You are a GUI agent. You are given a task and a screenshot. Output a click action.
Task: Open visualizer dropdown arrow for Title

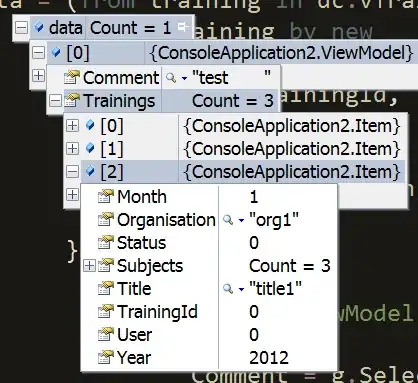tap(241, 289)
